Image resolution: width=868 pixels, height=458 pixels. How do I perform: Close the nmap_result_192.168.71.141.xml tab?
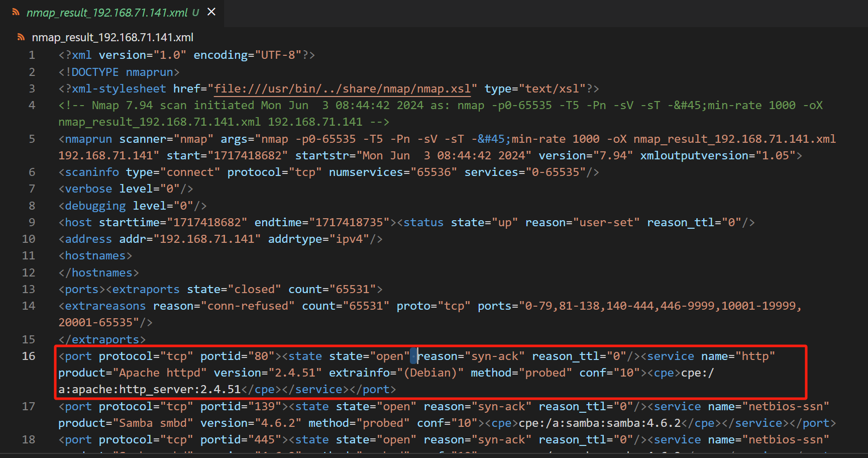(210, 12)
